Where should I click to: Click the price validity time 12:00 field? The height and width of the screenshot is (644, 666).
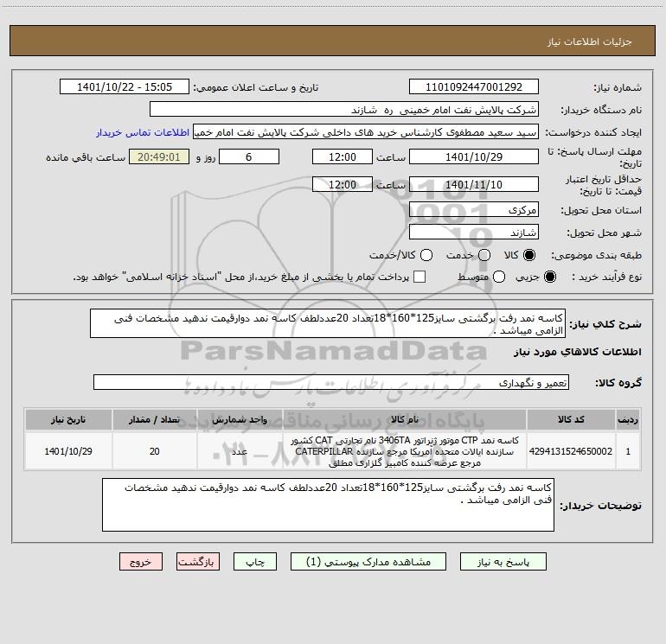pos(343,184)
